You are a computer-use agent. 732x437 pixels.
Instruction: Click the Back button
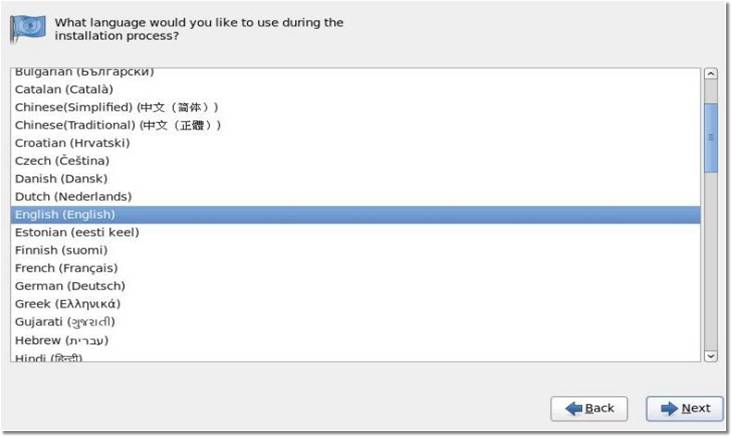tap(589, 408)
